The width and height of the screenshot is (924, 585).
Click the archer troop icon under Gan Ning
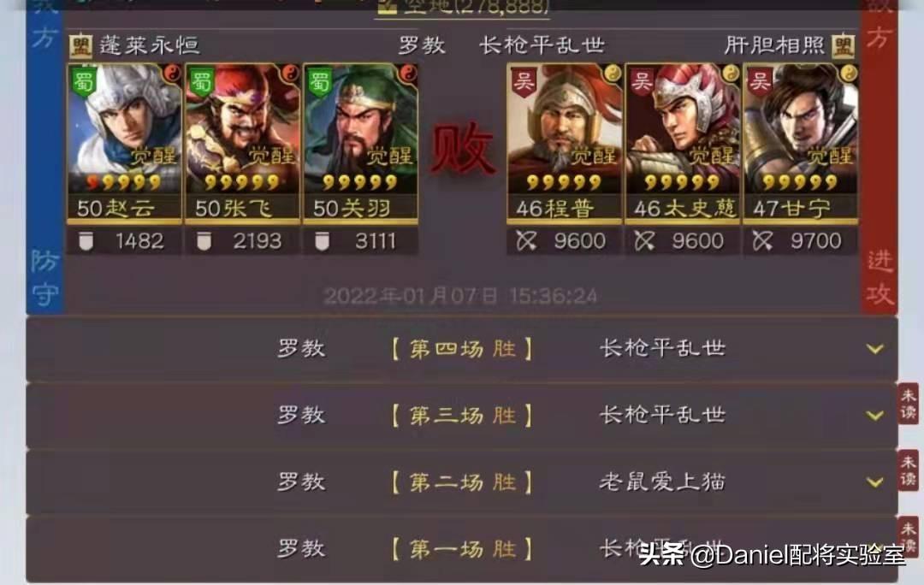762,241
